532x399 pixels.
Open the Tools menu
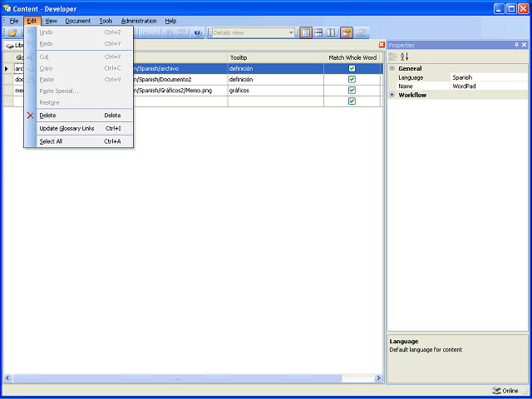(x=106, y=21)
